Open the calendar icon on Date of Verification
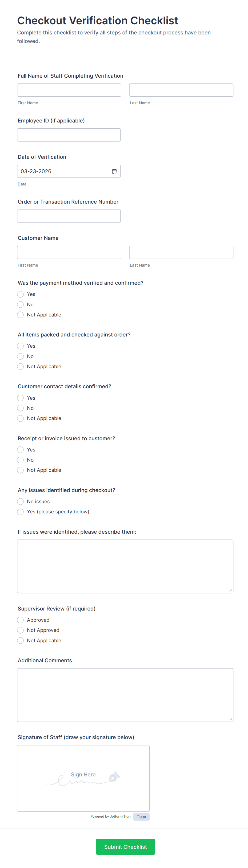248x868 pixels. [115, 171]
